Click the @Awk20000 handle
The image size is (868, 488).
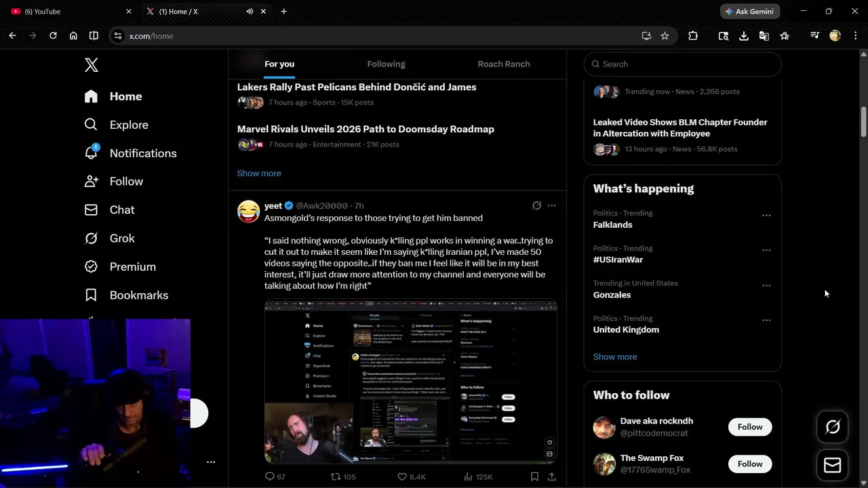coord(321,205)
